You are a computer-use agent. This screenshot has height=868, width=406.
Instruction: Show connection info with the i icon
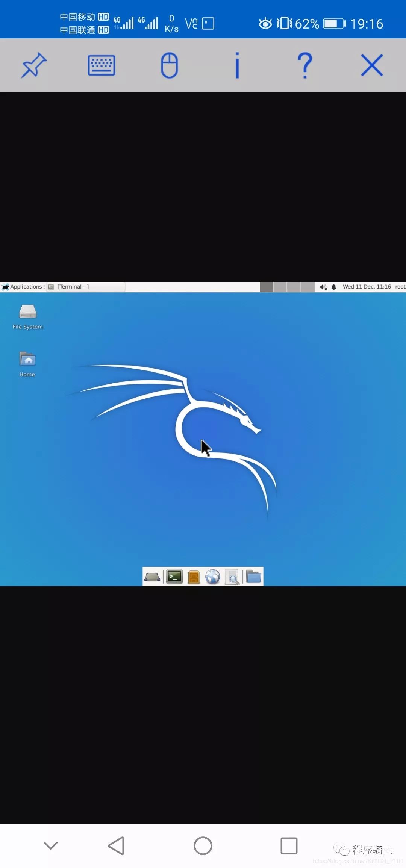pyautogui.click(x=237, y=65)
